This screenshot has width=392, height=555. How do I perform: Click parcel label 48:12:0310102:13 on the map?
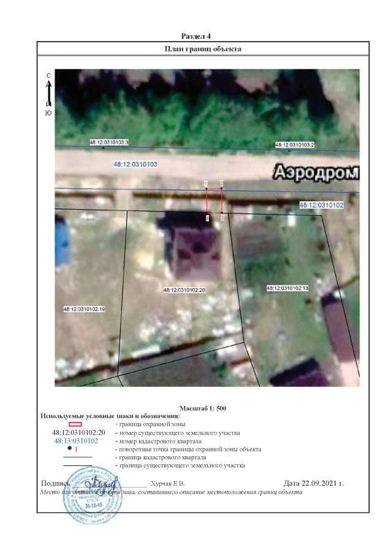(287, 288)
